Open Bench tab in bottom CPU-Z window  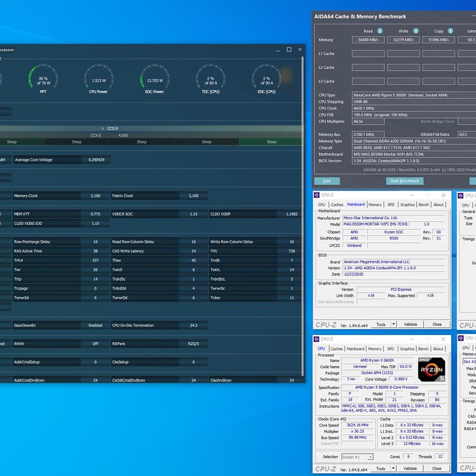pos(423,349)
